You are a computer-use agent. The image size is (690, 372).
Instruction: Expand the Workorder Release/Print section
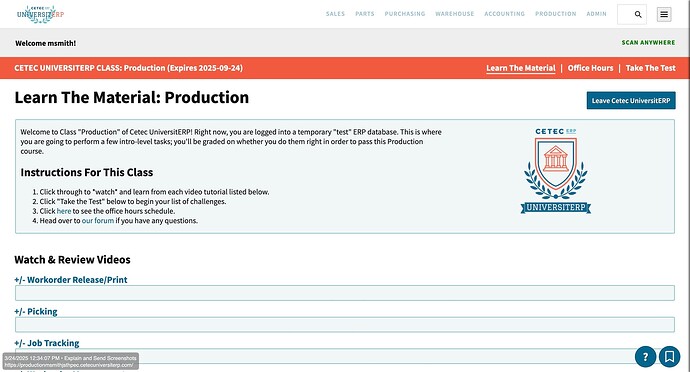coord(71,280)
